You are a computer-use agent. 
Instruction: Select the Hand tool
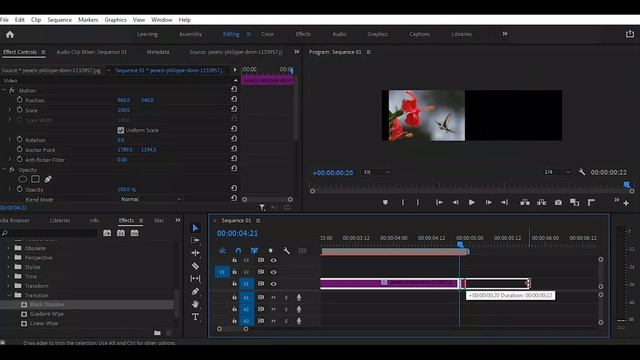coord(196,304)
